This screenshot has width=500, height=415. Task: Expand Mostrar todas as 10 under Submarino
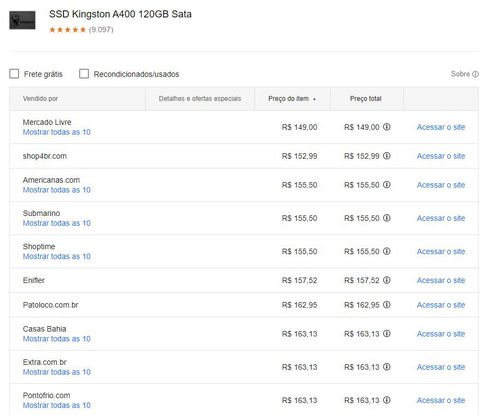(x=57, y=223)
